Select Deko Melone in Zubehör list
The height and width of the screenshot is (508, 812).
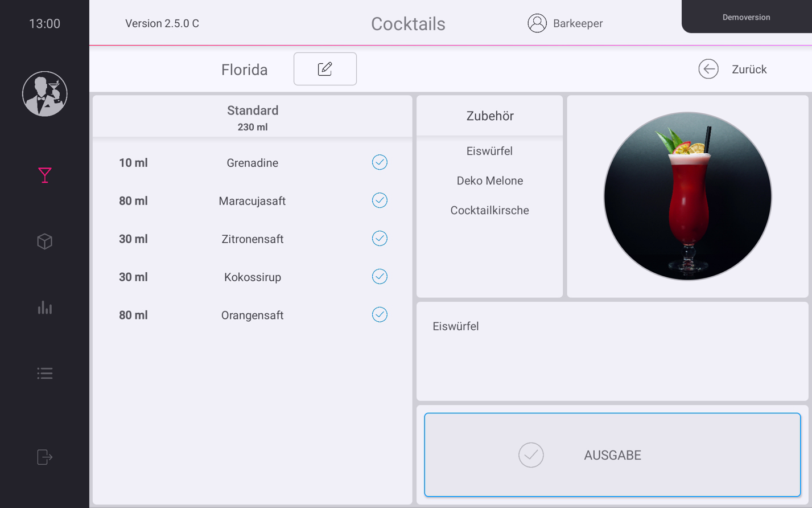489,181
